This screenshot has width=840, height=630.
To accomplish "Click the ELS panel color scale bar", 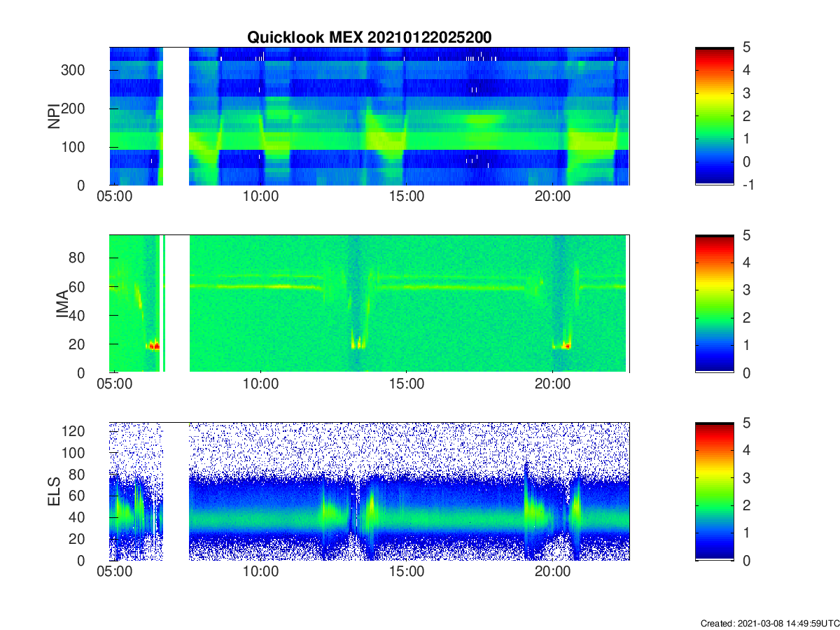I will point(714,491).
